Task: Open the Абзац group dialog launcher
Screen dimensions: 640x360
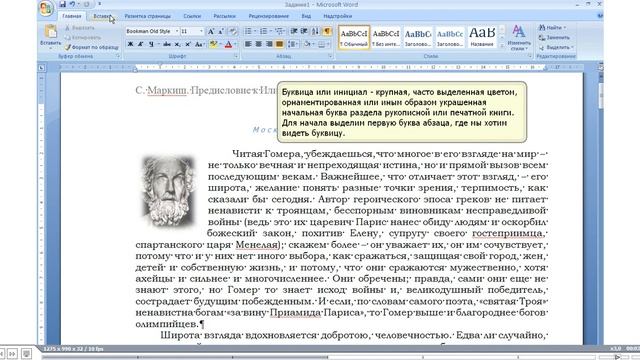Action: tap(330, 56)
